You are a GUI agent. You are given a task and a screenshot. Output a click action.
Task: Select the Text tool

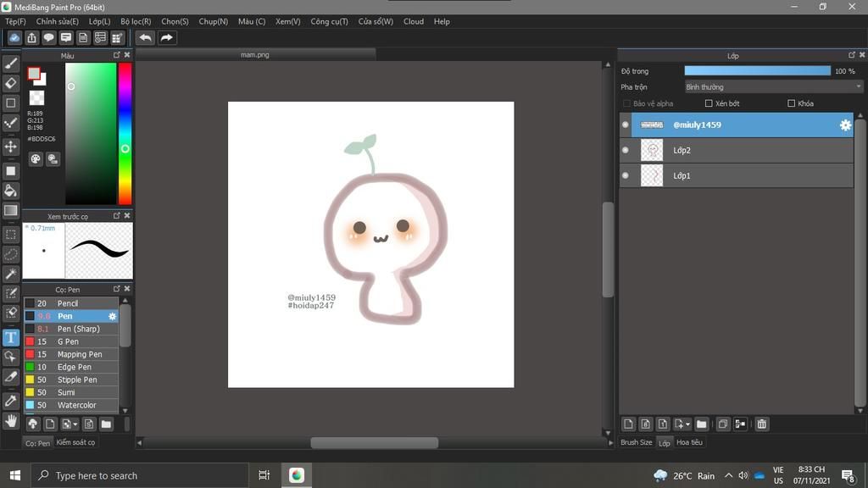(10, 337)
